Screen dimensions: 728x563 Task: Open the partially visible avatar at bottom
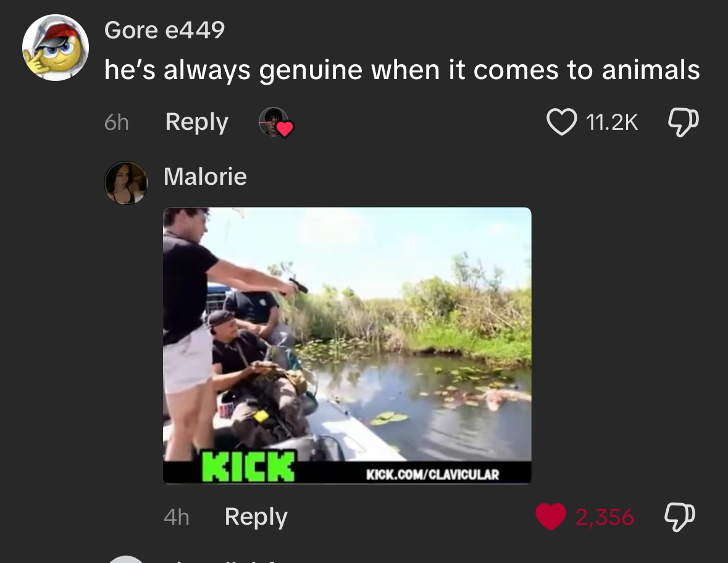pyautogui.click(x=127, y=559)
